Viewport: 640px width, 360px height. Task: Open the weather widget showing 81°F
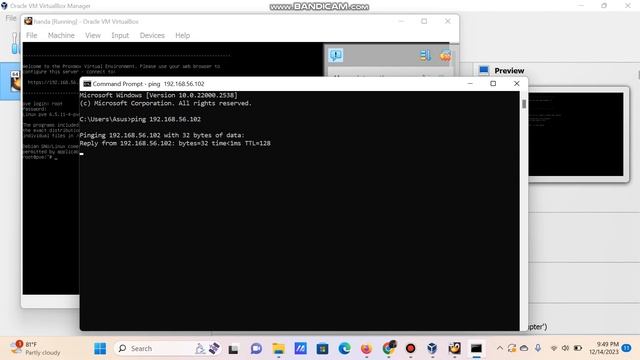pyautogui.click(x=35, y=348)
